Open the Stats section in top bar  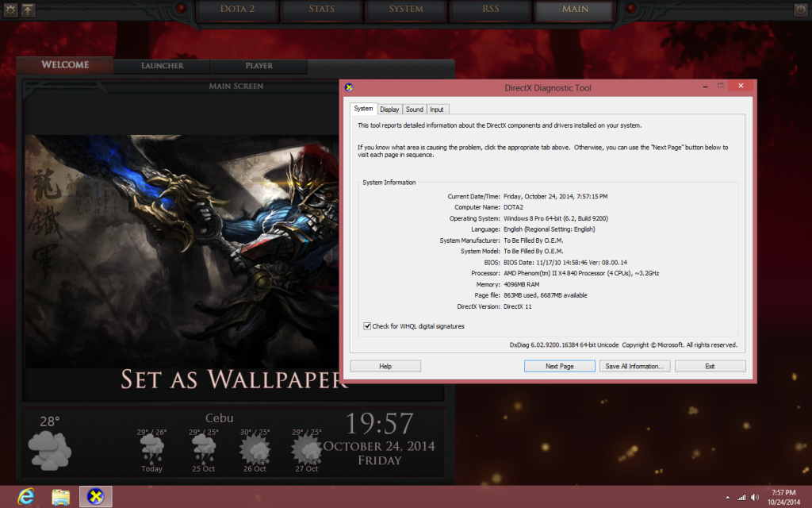(320, 10)
